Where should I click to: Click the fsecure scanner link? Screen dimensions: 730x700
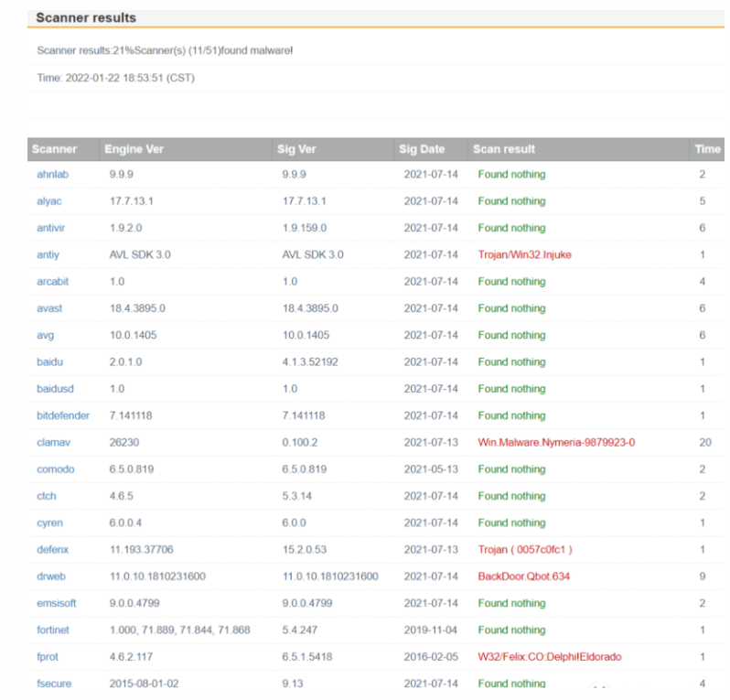click(x=54, y=684)
